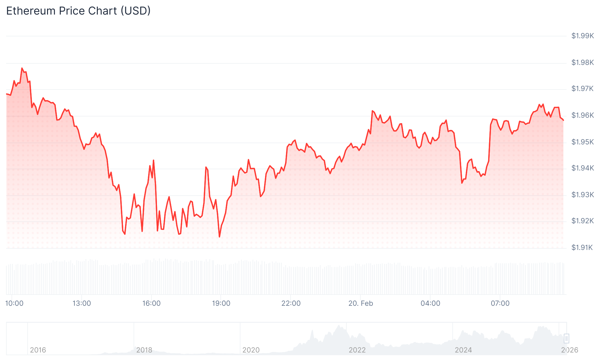Click the 2016 label in the navigator
The height and width of the screenshot is (364, 599).
pos(38,350)
